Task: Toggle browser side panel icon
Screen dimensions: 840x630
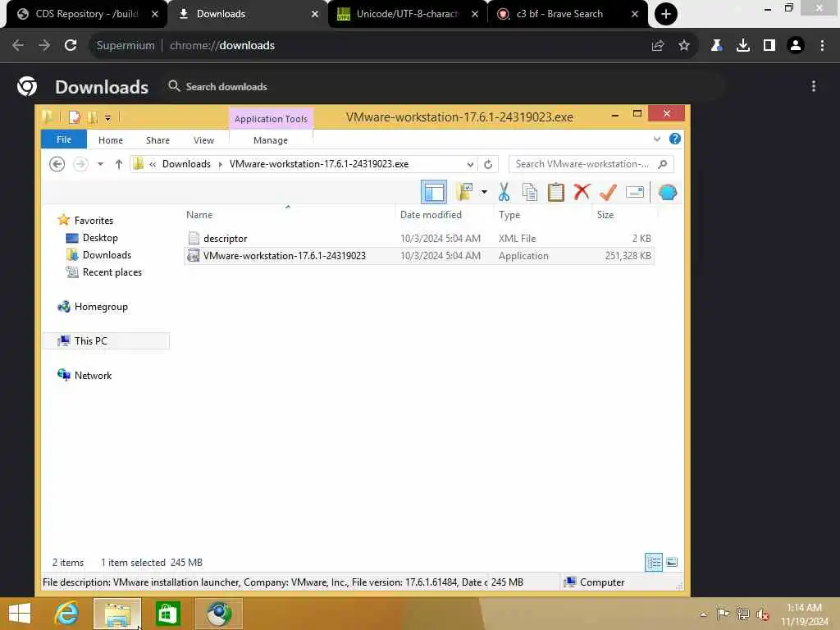Action: (769, 46)
